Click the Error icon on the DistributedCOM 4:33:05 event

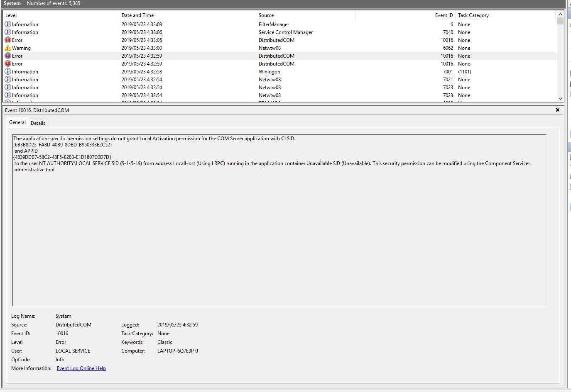pos(7,40)
